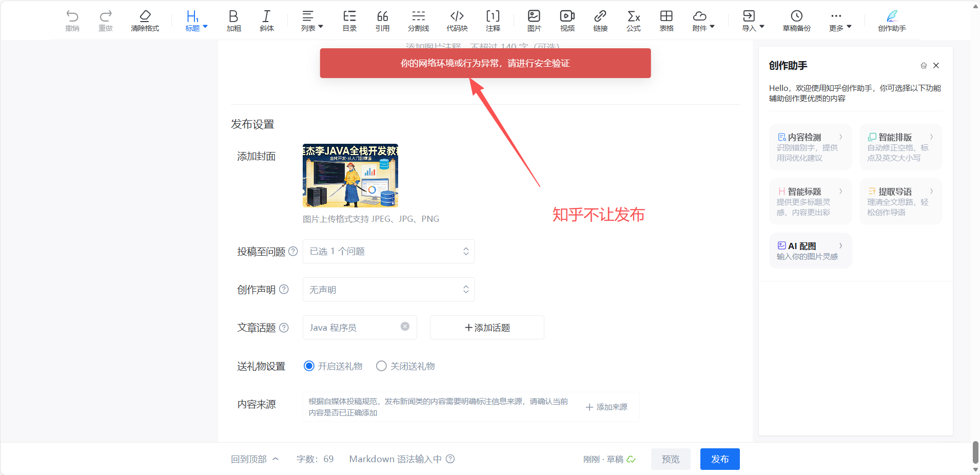The width and height of the screenshot is (980, 475).
Task: Pin the 创作助手 panel
Action: [x=924, y=66]
